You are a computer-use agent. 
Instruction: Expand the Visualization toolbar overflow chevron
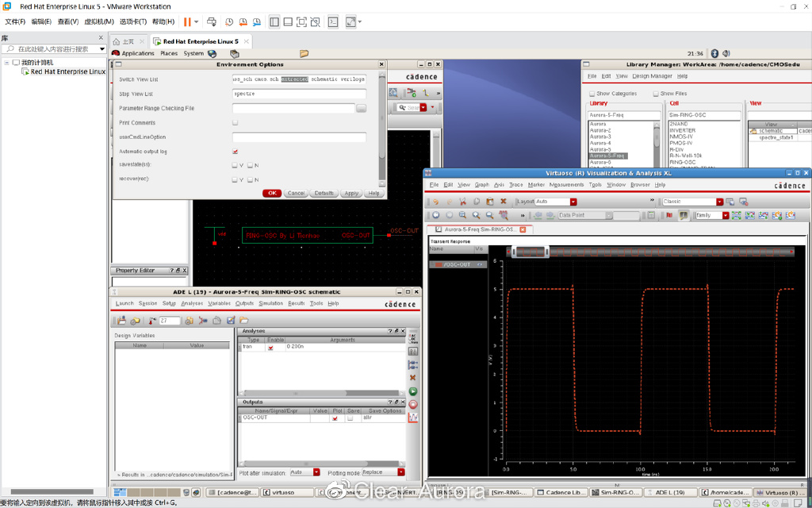pyautogui.click(x=523, y=215)
